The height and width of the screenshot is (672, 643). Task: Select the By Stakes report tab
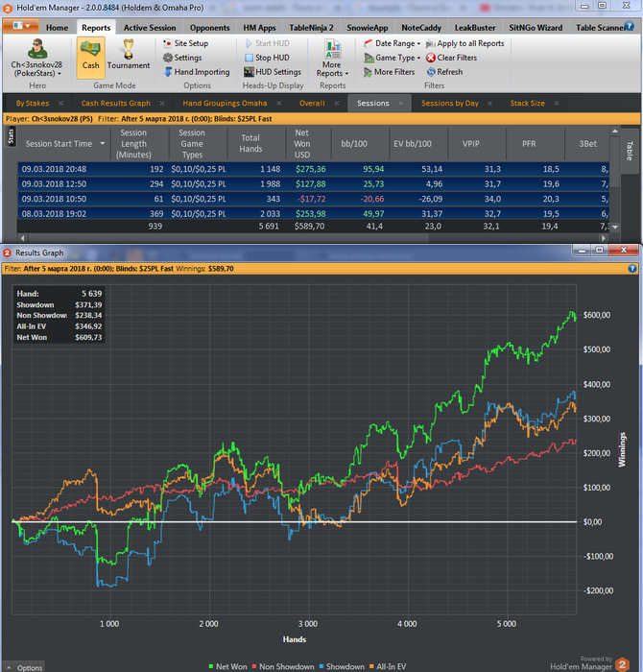click(33, 104)
